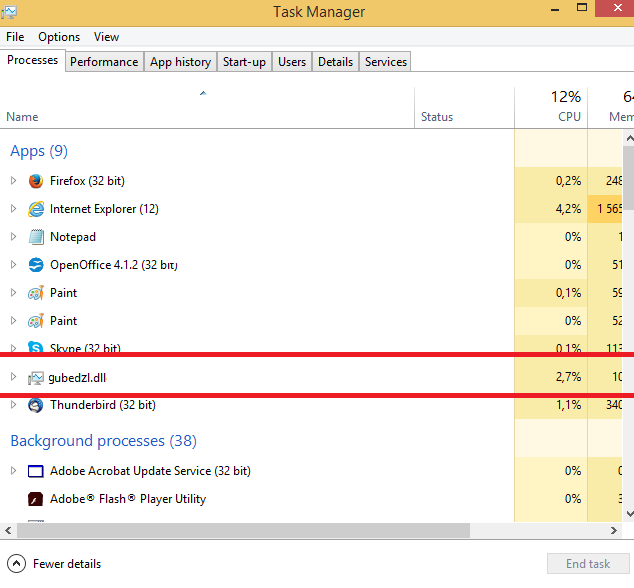
Task: Switch to the Services tab
Action: coord(385,61)
